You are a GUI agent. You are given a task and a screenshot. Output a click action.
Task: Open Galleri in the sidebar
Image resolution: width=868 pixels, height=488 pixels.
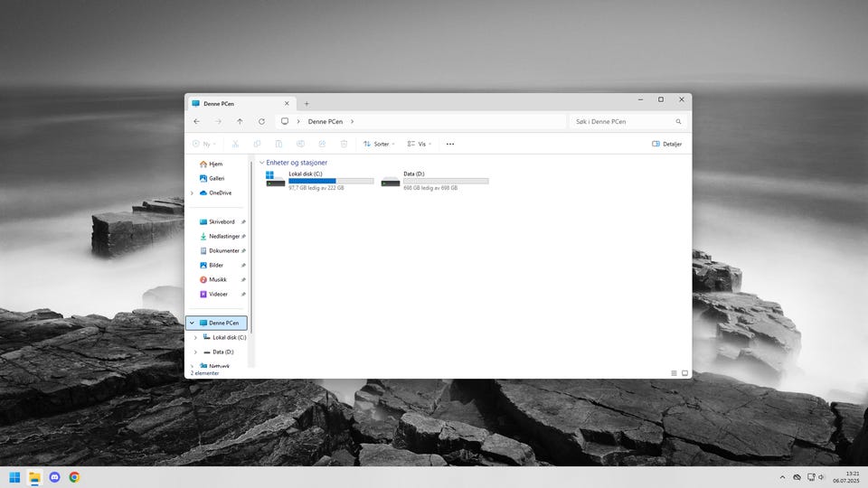coord(216,178)
